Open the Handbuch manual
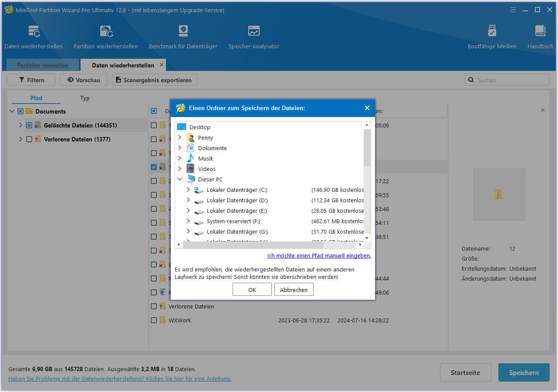The image size is (558, 392). click(x=540, y=37)
